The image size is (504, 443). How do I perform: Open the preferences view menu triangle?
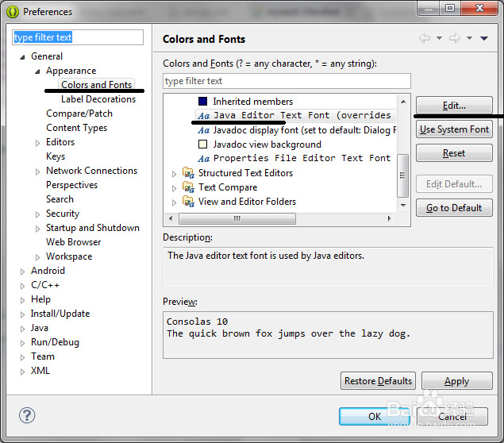point(484,38)
